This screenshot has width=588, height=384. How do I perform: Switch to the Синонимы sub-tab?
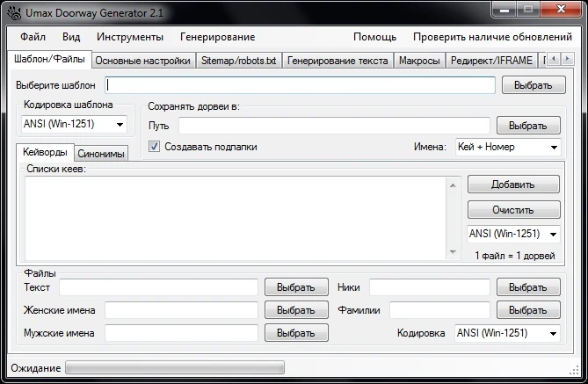pos(101,154)
